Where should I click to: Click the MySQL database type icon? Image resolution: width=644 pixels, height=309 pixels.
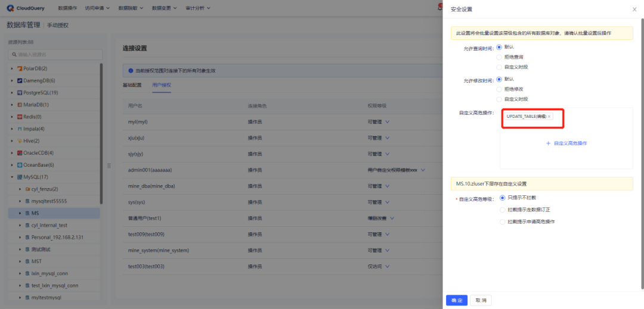tap(19, 177)
